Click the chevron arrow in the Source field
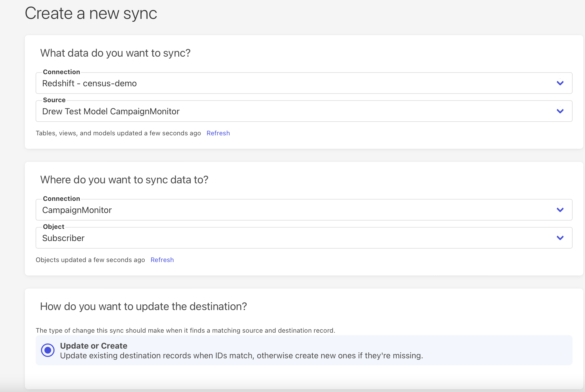The height and width of the screenshot is (392, 585). pyautogui.click(x=560, y=111)
